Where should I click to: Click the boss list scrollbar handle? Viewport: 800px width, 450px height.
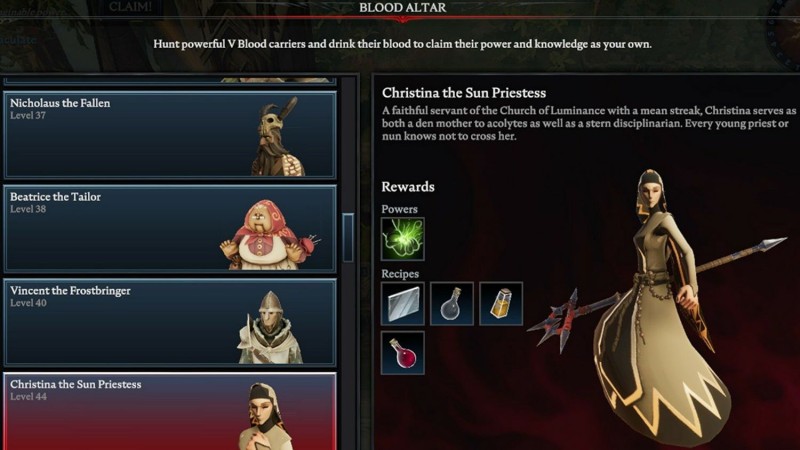pyautogui.click(x=348, y=238)
